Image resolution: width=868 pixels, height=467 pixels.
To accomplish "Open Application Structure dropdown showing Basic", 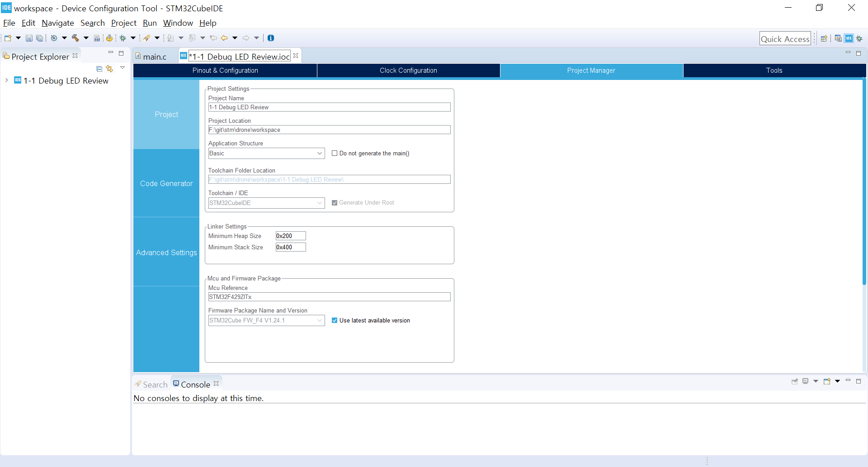I will 266,153.
